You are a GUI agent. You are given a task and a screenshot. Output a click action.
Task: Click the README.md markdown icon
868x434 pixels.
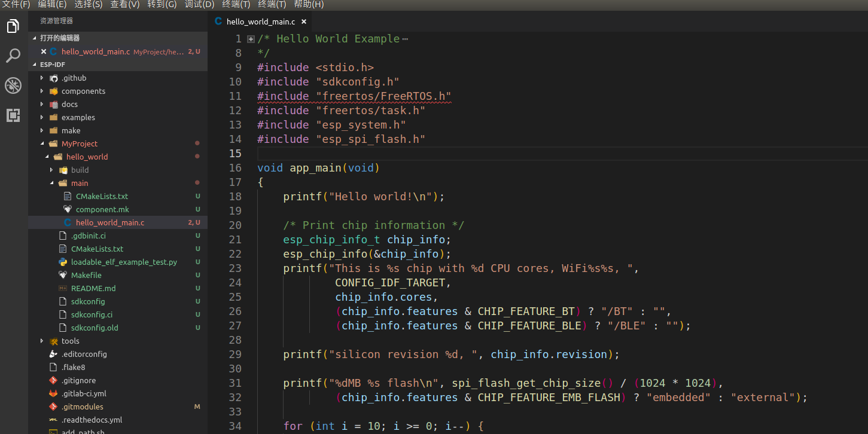pyautogui.click(x=63, y=289)
